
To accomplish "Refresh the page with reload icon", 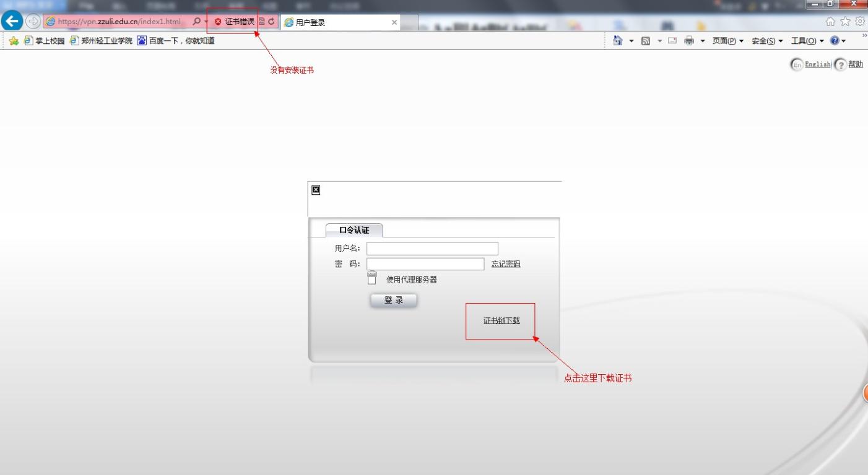I will [271, 22].
